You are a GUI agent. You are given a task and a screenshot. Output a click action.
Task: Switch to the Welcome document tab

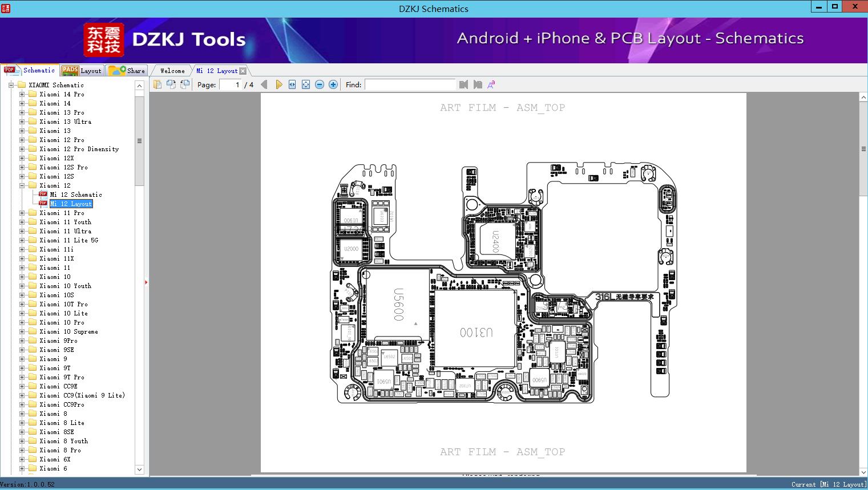point(172,71)
